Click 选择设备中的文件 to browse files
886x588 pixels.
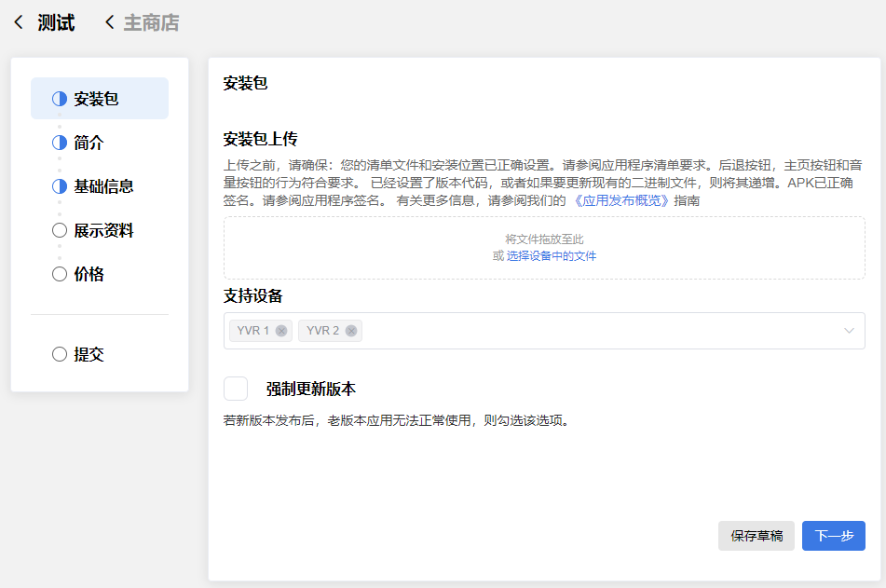(x=551, y=255)
